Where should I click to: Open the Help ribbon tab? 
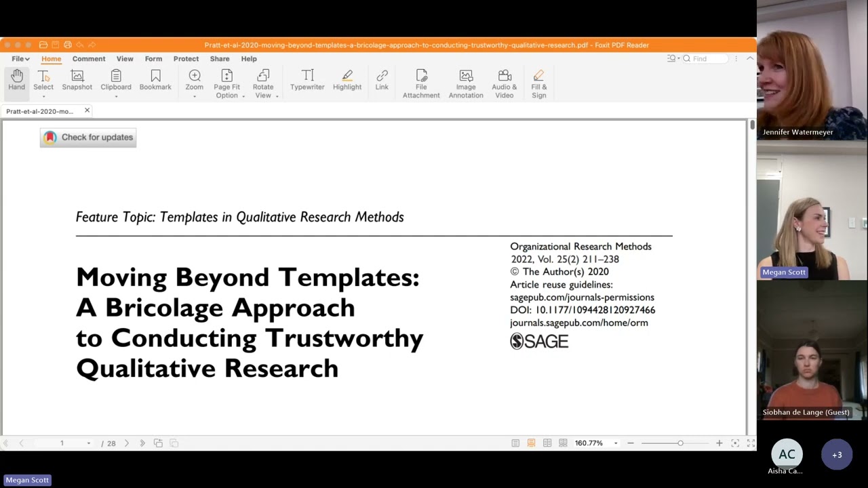(249, 59)
